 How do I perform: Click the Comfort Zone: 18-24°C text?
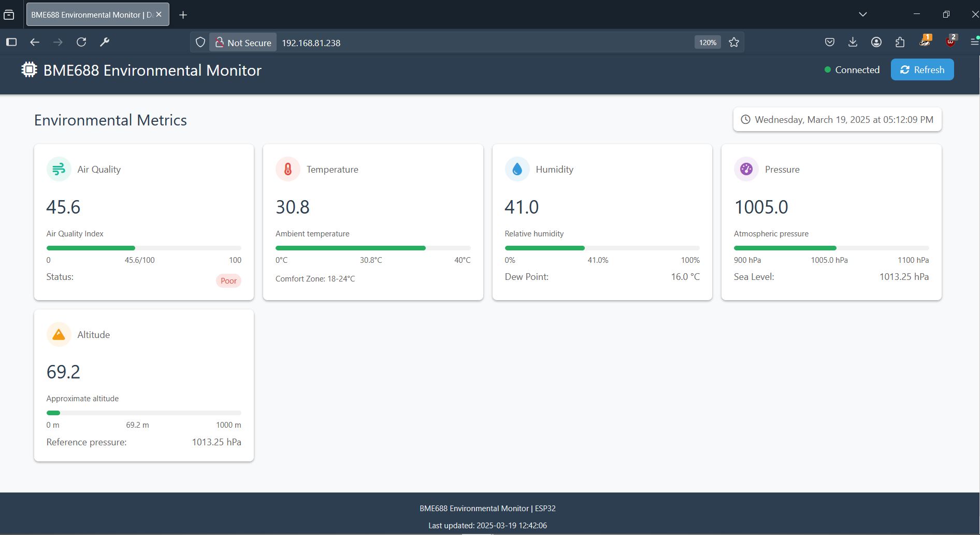coord(315,279)
